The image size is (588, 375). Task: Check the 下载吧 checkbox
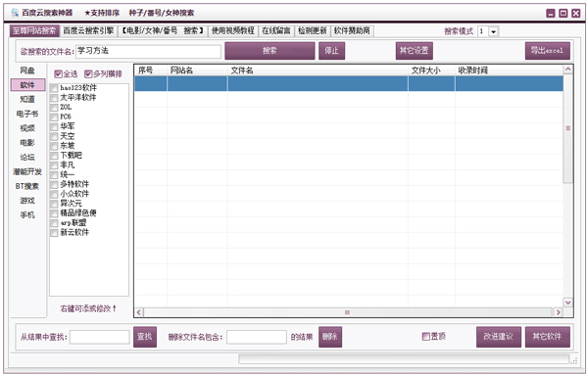pos(54,156)
